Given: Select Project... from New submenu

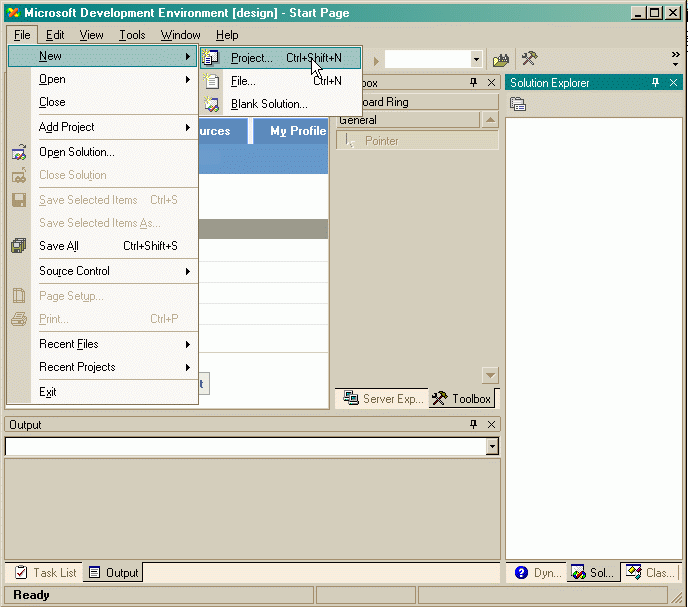Looking at the screenshot, I should [x=281, y=58].
